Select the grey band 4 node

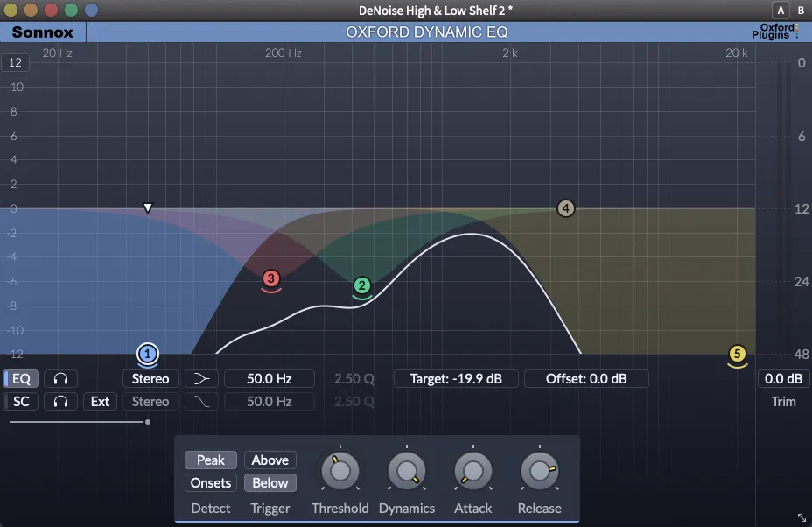click(566, 208)
